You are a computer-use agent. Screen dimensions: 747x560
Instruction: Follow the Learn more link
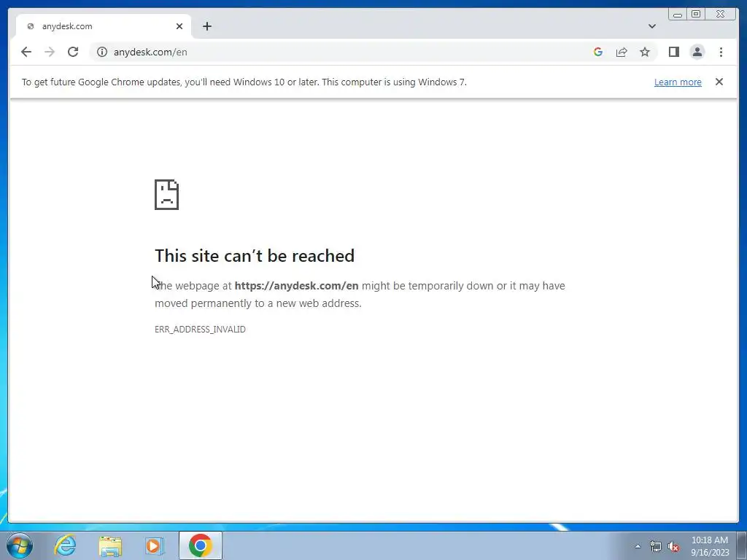coord(678,82)
